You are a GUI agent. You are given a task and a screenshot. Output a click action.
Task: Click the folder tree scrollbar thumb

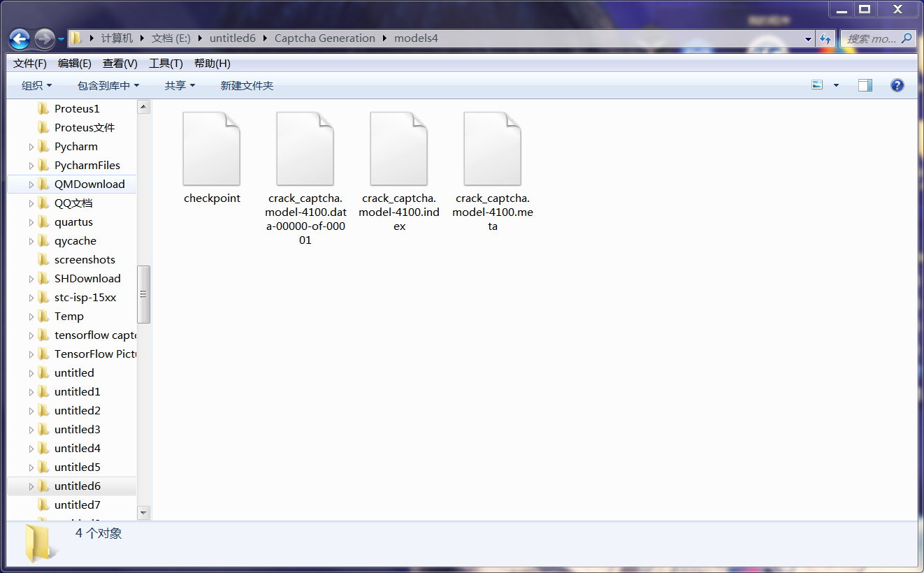(144, 294)
